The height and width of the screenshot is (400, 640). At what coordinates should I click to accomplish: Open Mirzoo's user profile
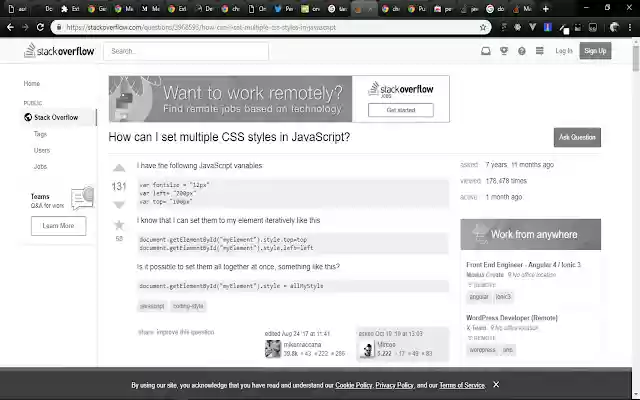pyautogui.click(x=386, y=344)
